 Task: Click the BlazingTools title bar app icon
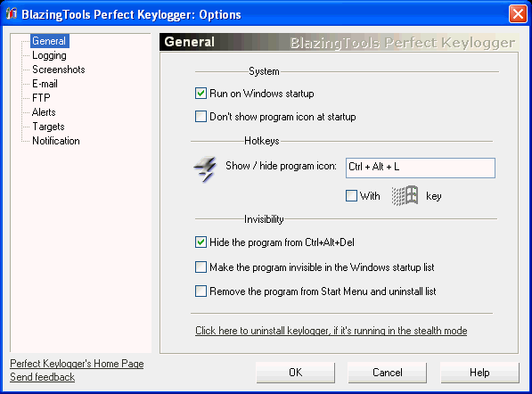[12, 13]
